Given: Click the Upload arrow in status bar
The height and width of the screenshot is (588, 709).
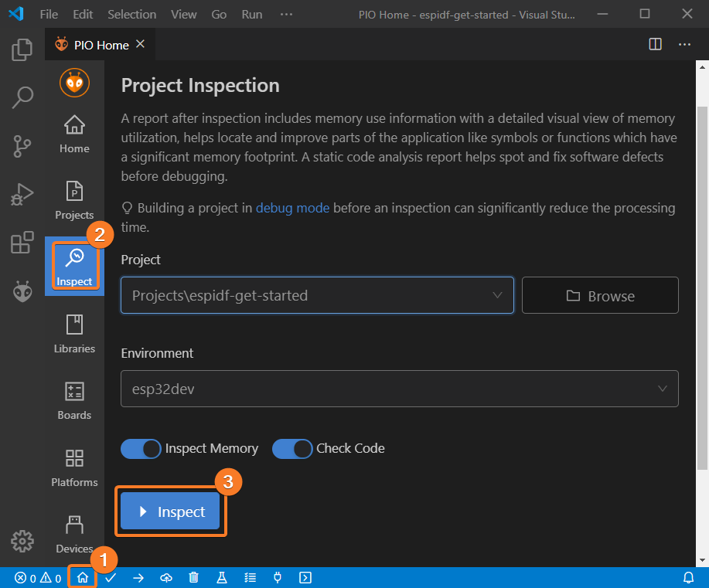Looking at the screenshot, I should [138, 578].
